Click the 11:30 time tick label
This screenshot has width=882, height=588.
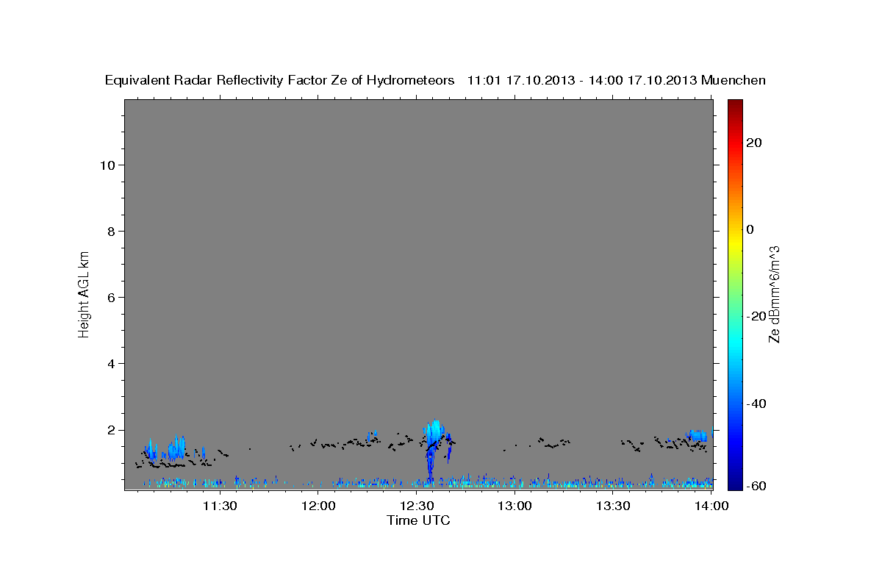(220, 506)
